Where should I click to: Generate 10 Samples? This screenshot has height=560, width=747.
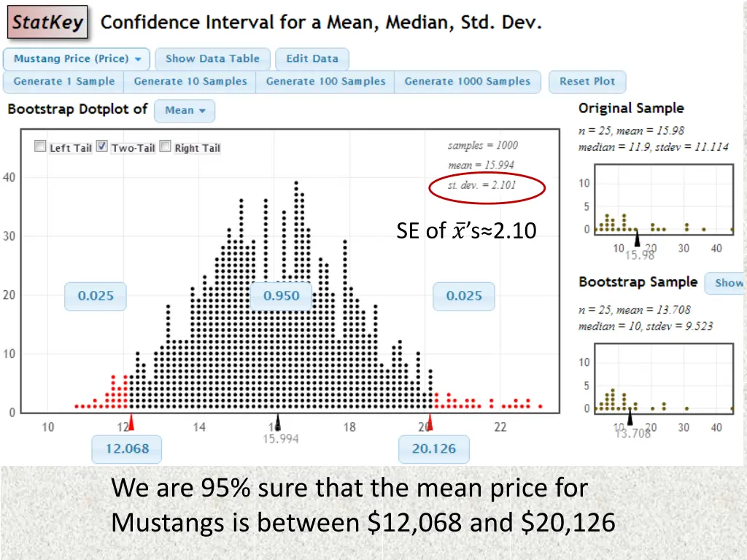(190, 82)
